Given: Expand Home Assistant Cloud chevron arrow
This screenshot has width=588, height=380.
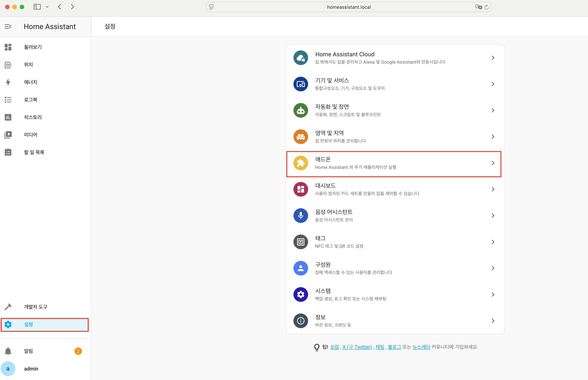Looking at the screenshot, I should coord(493,58).
